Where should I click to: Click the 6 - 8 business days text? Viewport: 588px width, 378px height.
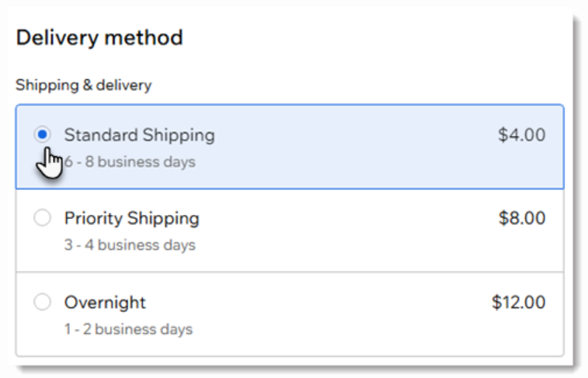[x=134, y=162]
